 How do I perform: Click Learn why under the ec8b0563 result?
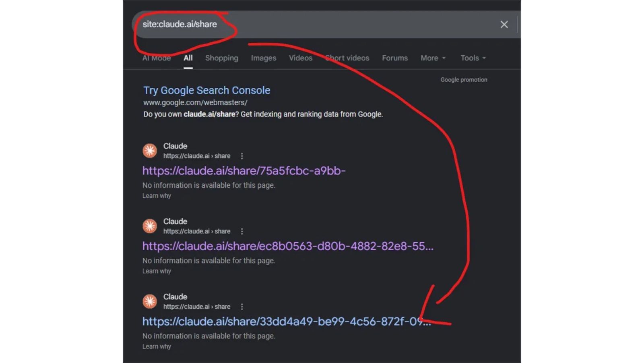[x=157, y=271]
